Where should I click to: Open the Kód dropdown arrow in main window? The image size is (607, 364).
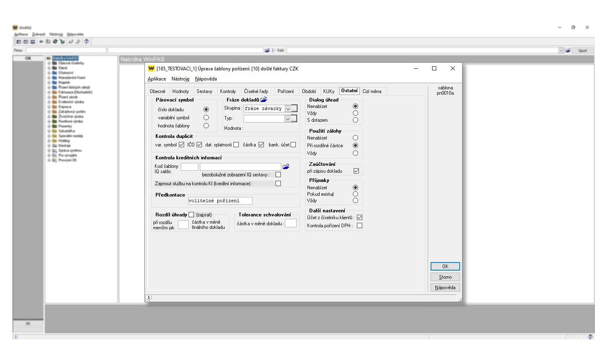tap(561, 51)
